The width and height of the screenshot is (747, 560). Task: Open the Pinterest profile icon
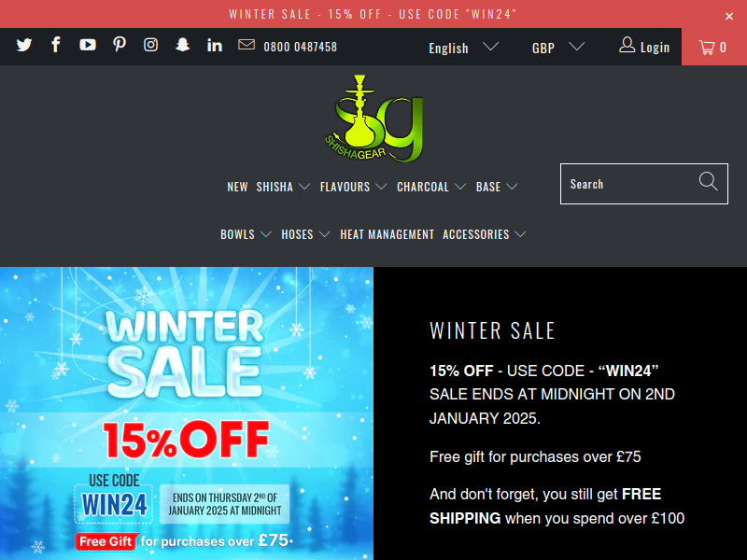pos(120,45)
